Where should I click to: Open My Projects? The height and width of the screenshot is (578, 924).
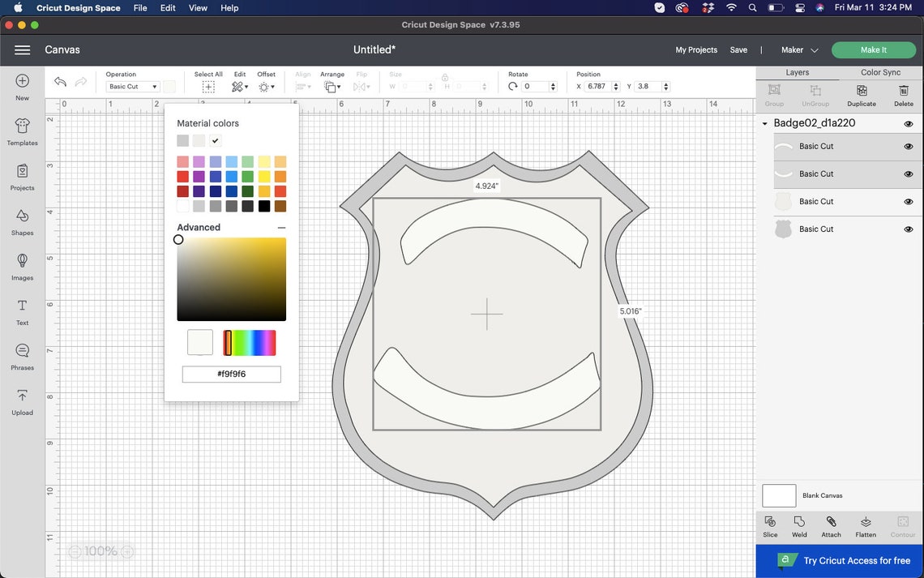tap(696, 50)
